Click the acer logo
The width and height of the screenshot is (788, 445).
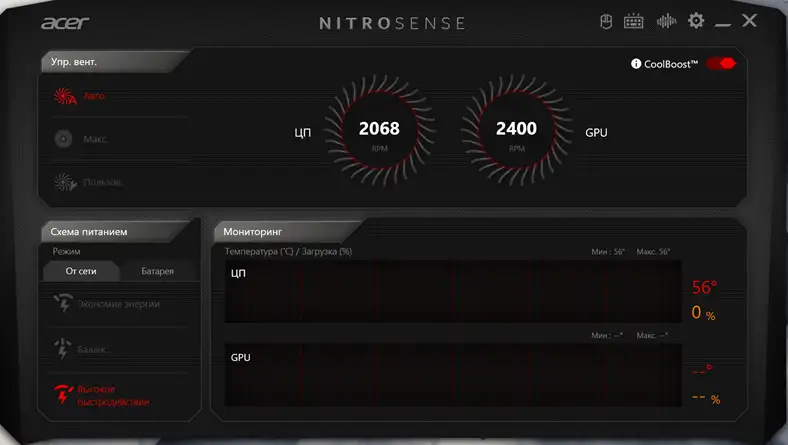(x=65, y=23)
